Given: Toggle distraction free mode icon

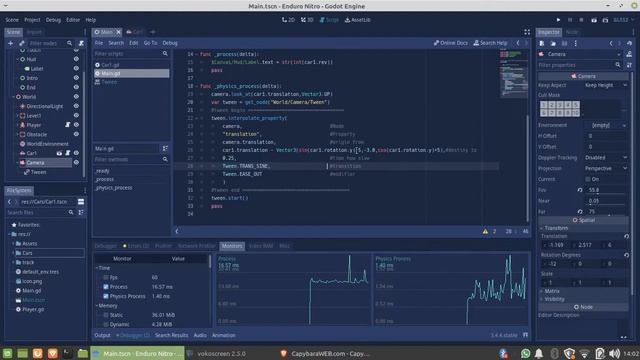Looking at the screenshot, I should point(527,32).
